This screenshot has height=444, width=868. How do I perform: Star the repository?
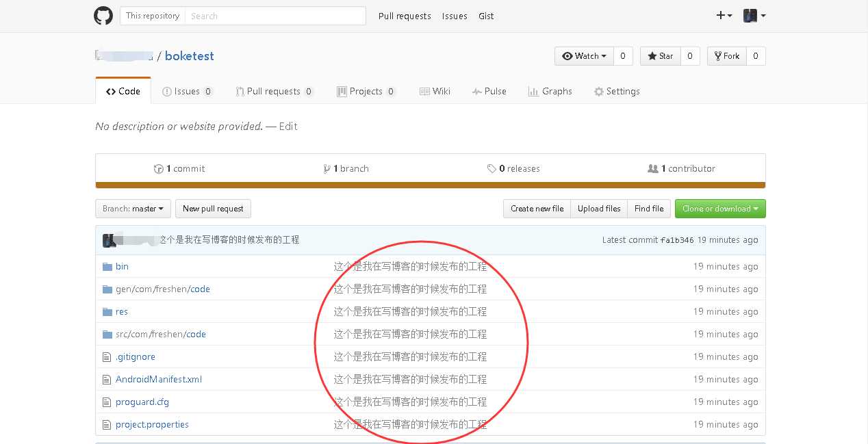660,56
